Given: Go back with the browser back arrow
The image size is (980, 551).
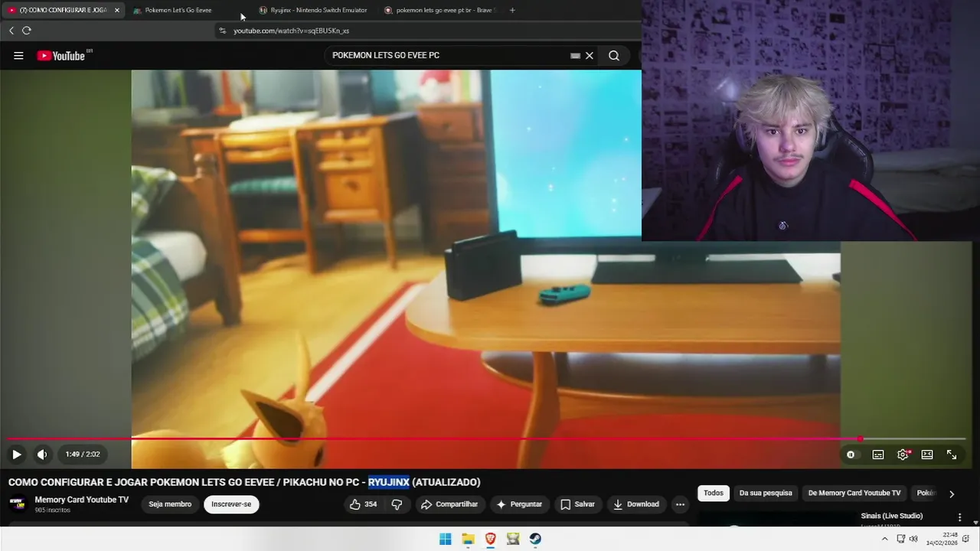Looking at the screenshot, I should pyautogui.click(x=11, y=31).
